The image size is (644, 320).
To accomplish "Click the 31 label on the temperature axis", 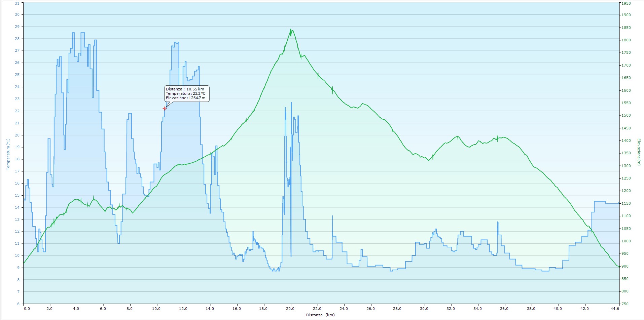I will [17, 3].
